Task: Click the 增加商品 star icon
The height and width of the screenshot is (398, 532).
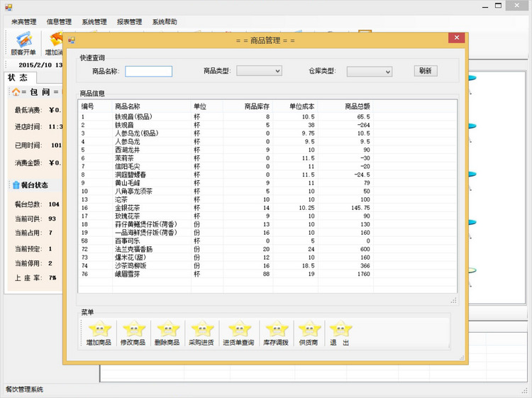Action: pos(99,331)
